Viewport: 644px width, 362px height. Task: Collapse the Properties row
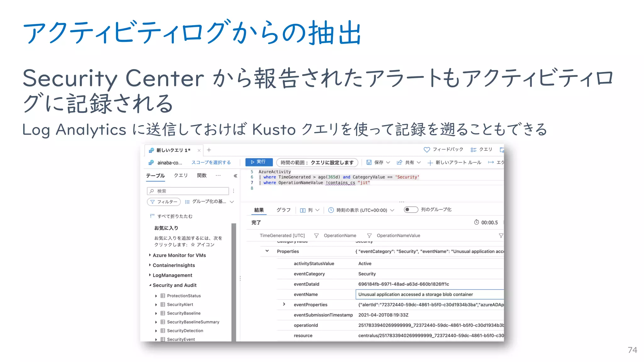point(267,251)
